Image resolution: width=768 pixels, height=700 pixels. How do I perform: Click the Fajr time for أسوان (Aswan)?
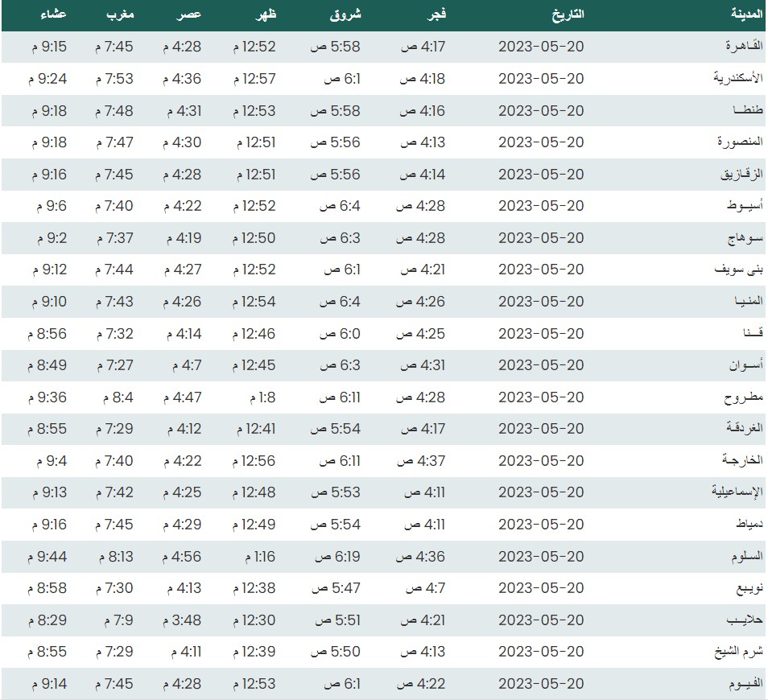coord(423,365)
